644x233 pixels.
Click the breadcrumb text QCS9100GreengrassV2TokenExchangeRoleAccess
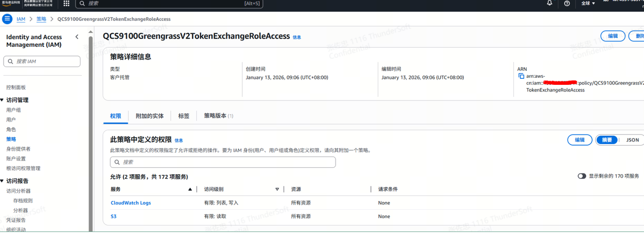click(114, 19)
